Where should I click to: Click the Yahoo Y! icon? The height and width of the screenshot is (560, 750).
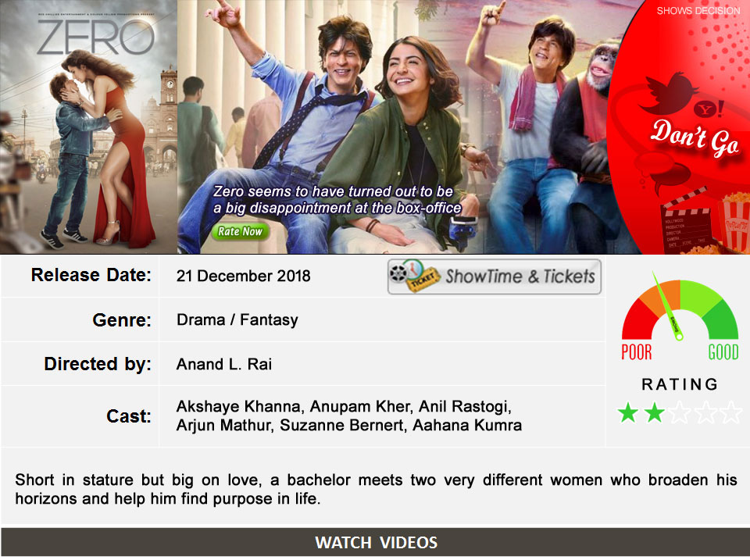[x=709, y=109]
